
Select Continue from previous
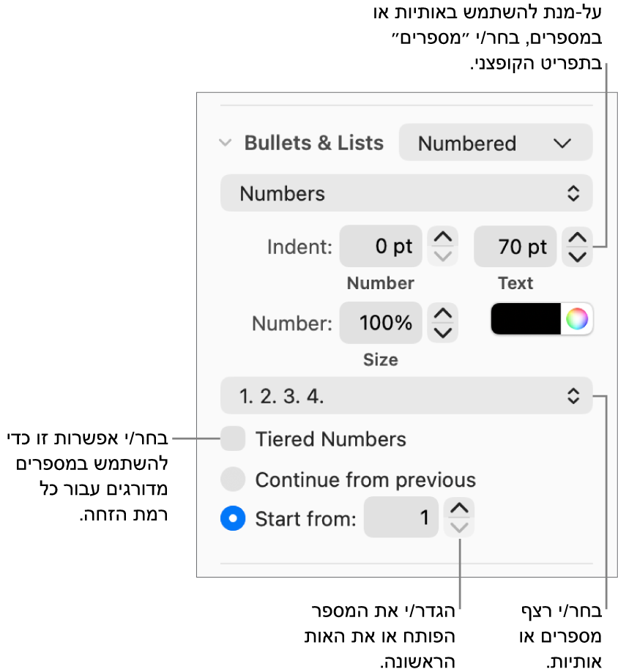coord(234,481)
